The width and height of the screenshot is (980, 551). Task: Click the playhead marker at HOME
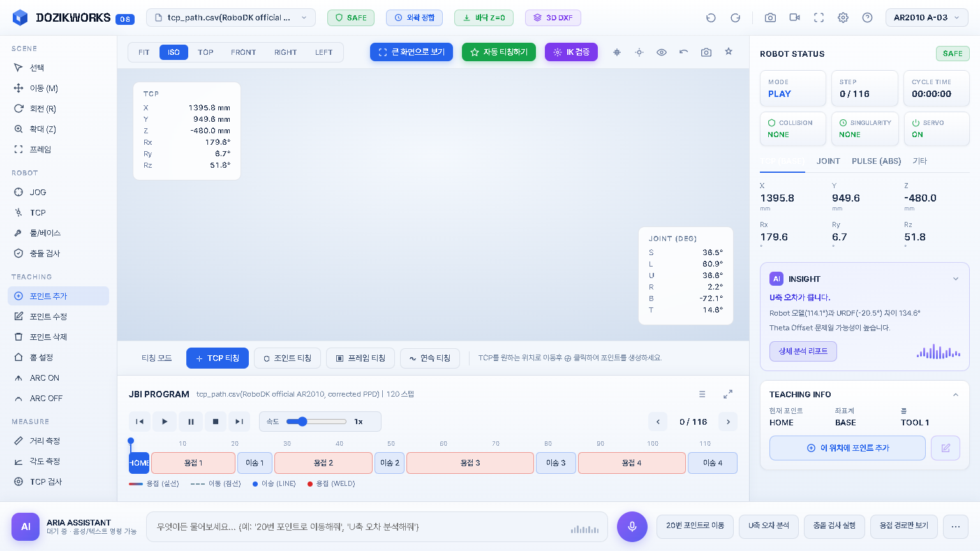click(131, 441)
